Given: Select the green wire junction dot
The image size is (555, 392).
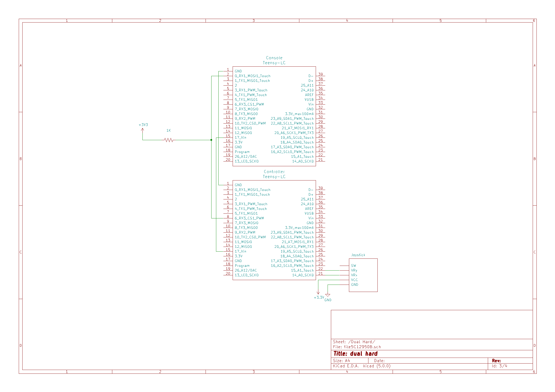Looking at the screenshot, I should pyautogui.click(x=211, y=140).
